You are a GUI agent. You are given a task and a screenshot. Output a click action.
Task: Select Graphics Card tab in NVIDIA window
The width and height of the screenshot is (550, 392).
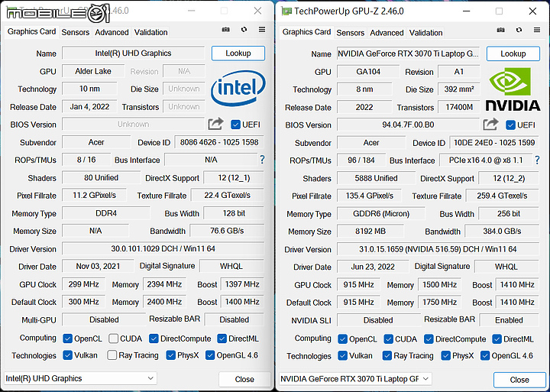tap(306, 32)
